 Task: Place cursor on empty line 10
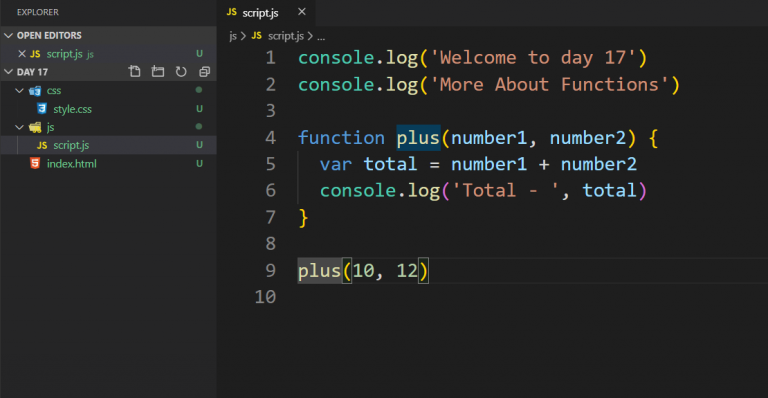pyautogui.click(x=490, y=297)
